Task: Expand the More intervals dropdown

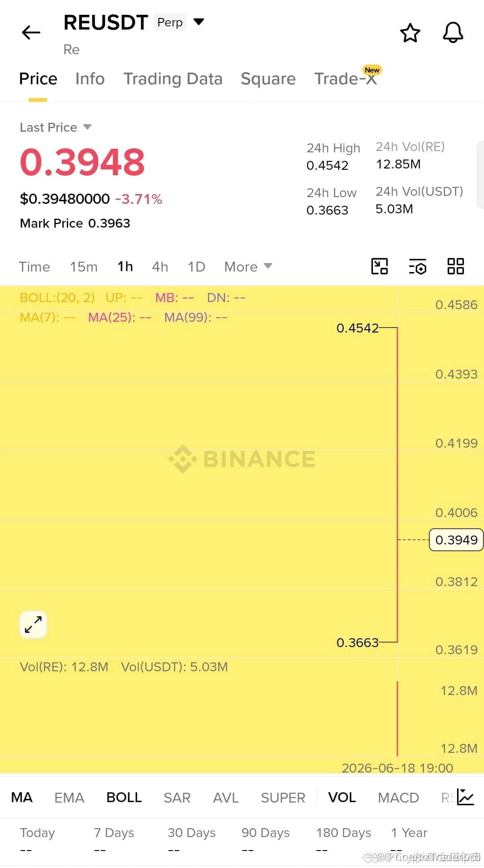Action: tap(248, 267)
